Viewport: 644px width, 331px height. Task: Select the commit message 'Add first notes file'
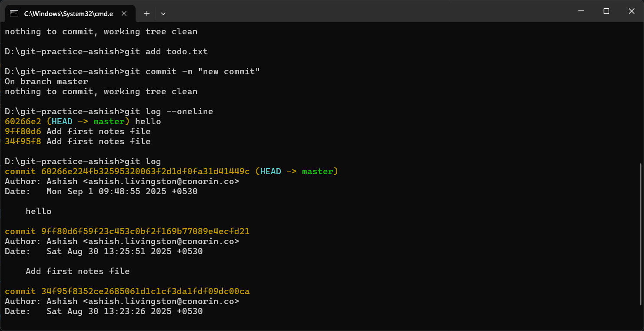79,271
